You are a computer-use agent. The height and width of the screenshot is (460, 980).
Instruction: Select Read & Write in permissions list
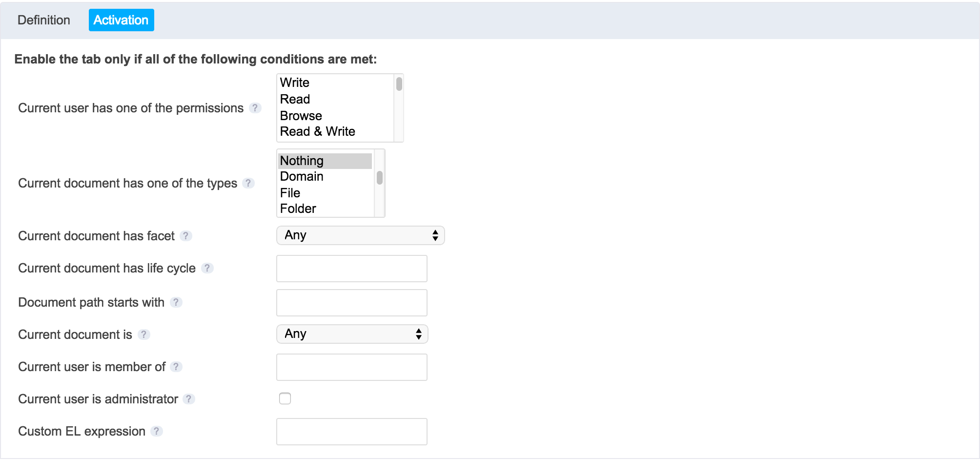coord(317,131)
